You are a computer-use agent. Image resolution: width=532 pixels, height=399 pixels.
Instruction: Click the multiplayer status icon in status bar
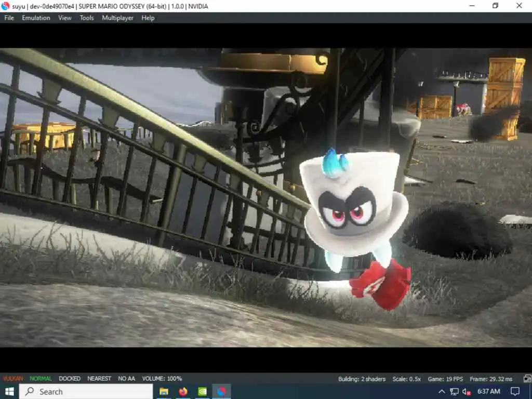pyautogui.click(x=527, y=378)
